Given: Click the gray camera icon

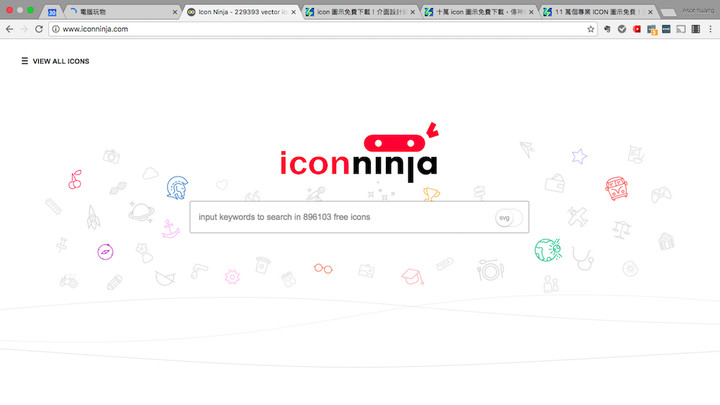Looking at the screenshot, I should 111,156.
